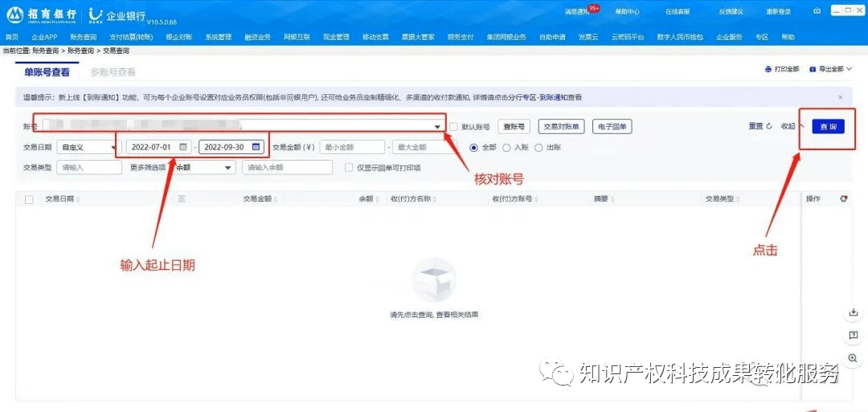Switch to 多账号查看 tab
This screenshot has width=868, height=412.
113,72
